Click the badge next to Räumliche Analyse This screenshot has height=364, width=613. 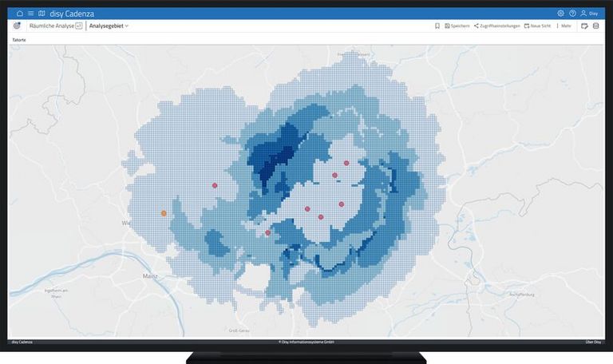tap(78, 26)
